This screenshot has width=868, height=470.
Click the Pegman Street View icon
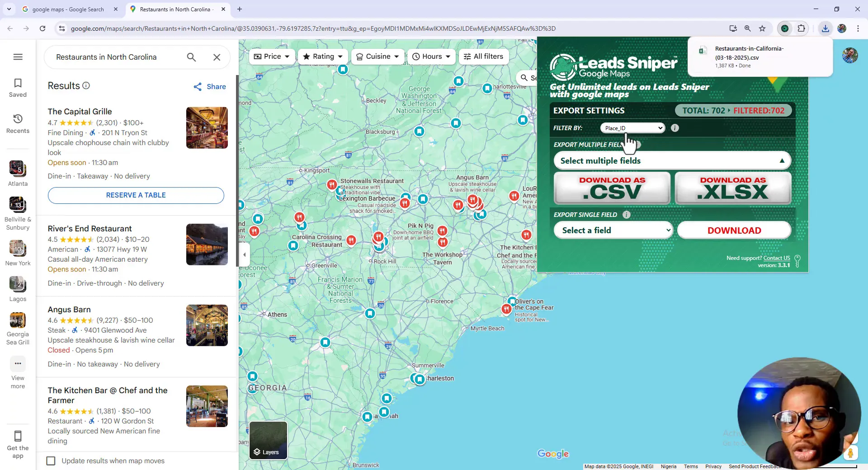[850, 453]
